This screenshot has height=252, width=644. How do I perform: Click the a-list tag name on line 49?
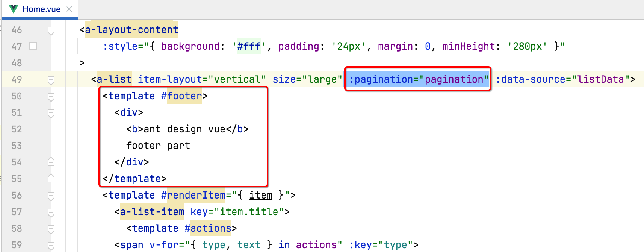[114, 79]
